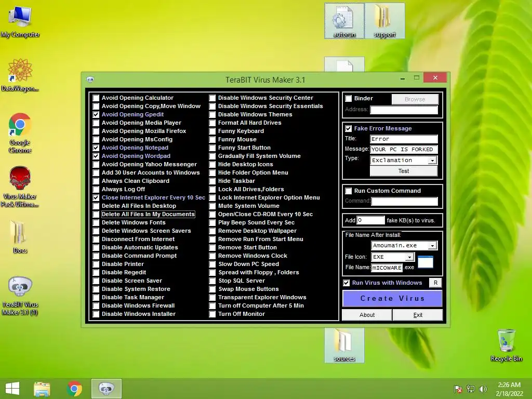The height and width of the screenshot is (399, 532).
Task: Toggle Always Clean Clipboard checkbox
Action: [x=96, y=181]
